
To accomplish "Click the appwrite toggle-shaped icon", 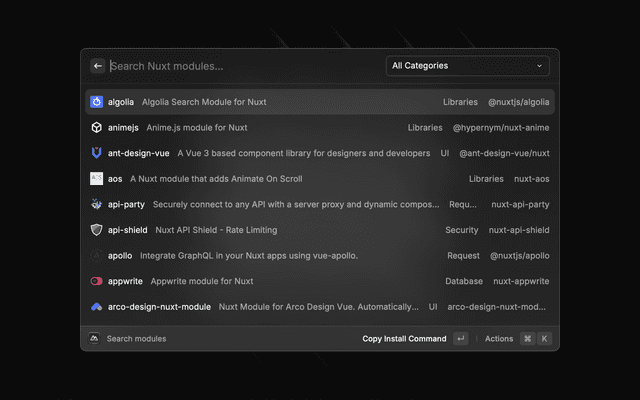I will 97,281.
